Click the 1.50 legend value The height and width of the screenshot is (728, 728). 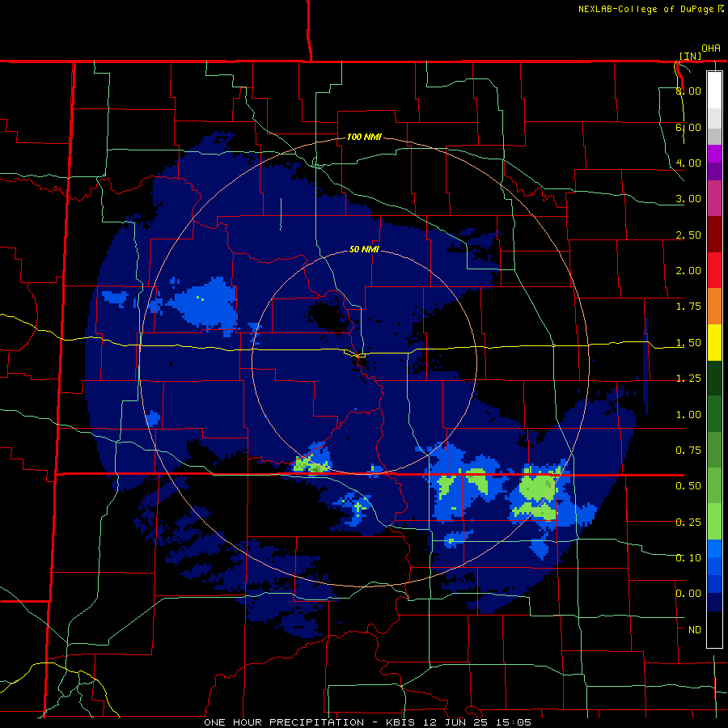pyautogui.click(x=688, y=343)
